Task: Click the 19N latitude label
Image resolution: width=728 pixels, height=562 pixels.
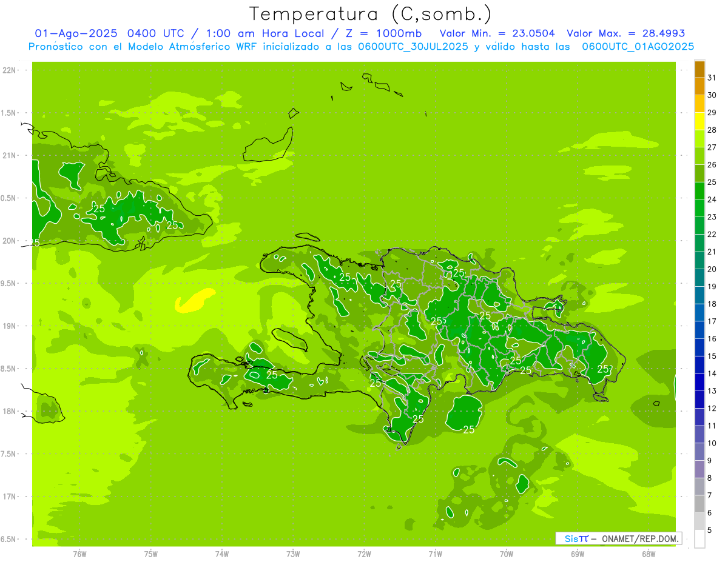Action: (10, 326)
